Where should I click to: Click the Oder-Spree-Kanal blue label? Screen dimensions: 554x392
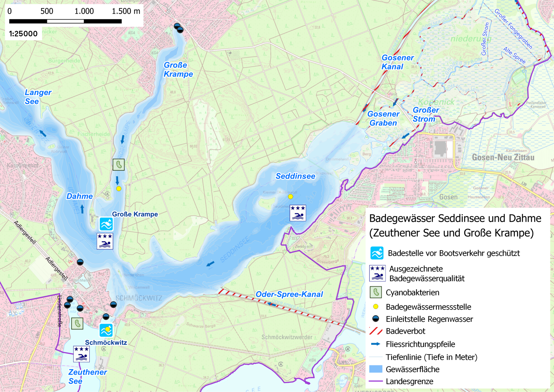(x=289, y=294)
